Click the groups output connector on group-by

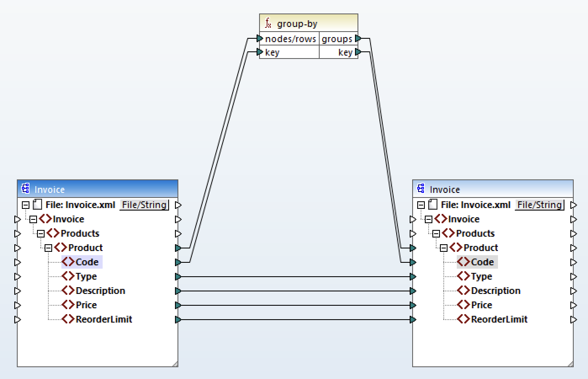click(358, 39)
